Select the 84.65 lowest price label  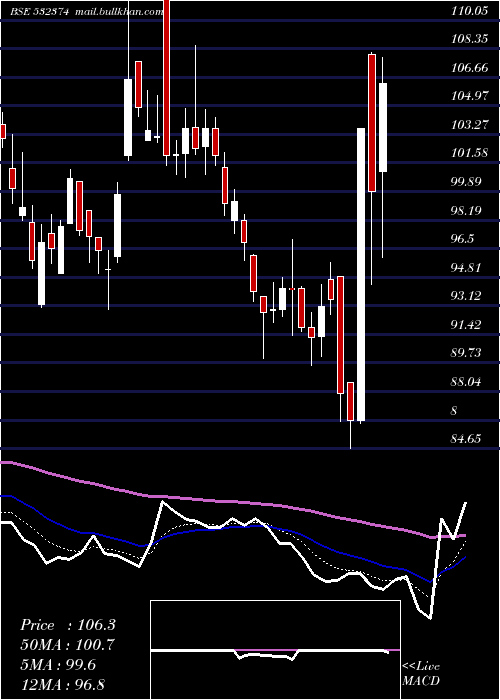click(x=467, y=439)
